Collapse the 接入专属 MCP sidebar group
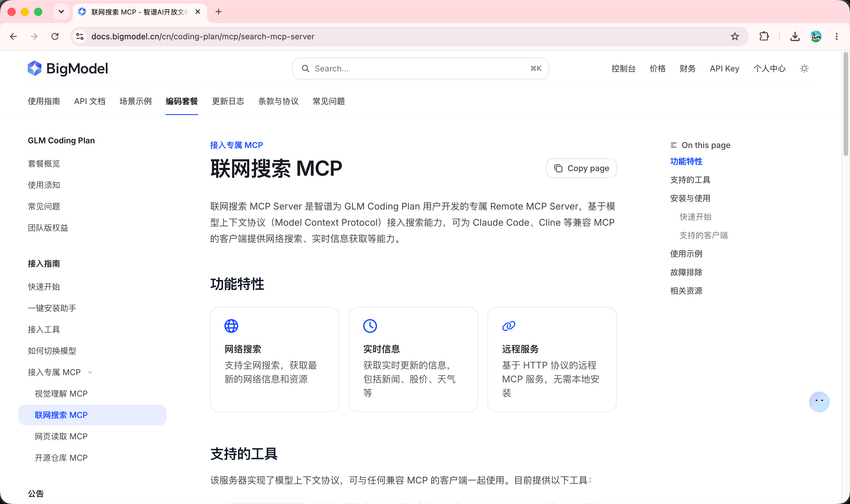 [60, 372]
